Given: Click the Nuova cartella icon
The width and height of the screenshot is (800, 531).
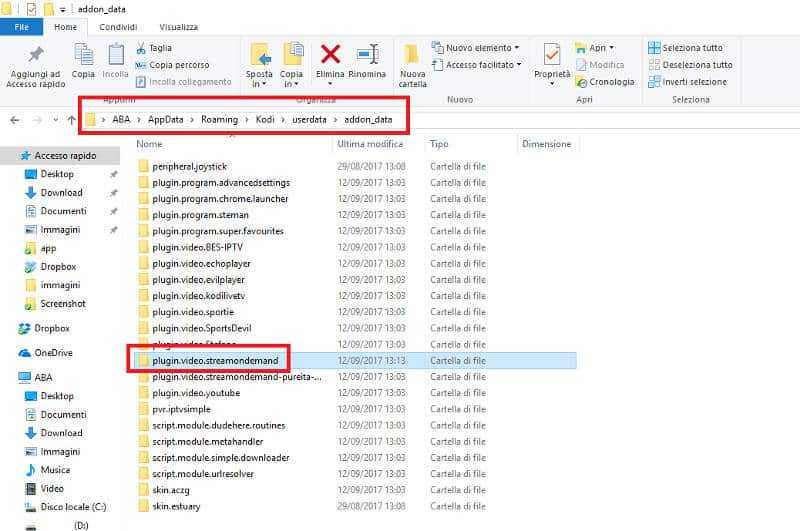Looking at the screenshot, I should pyautogui.click(x=412, y=55).
